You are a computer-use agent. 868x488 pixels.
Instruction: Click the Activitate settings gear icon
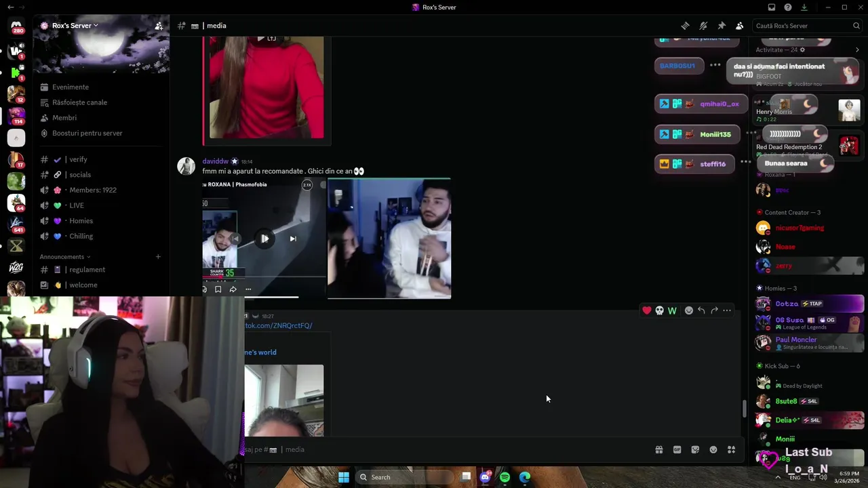pos(802,49)
